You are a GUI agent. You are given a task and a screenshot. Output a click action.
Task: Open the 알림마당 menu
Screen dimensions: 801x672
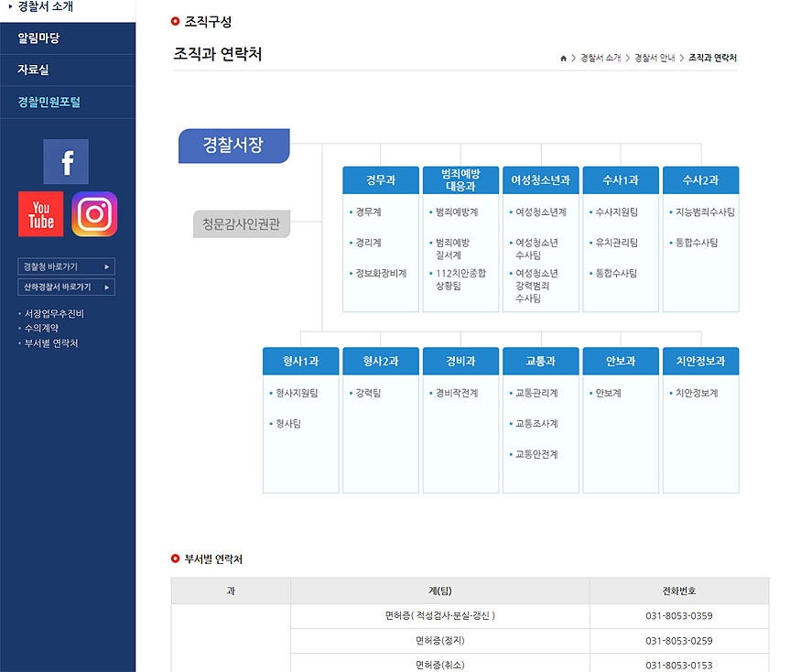pos(38,38)
